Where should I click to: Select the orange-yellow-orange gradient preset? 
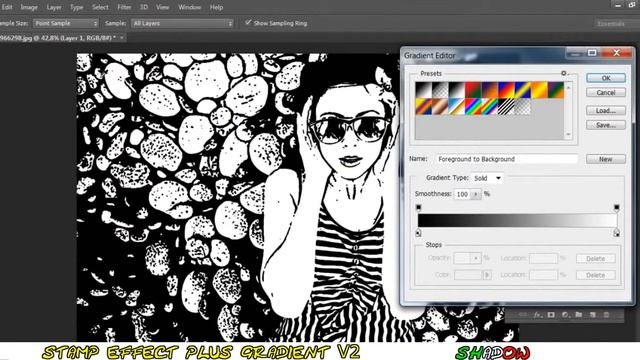[539, 90]
